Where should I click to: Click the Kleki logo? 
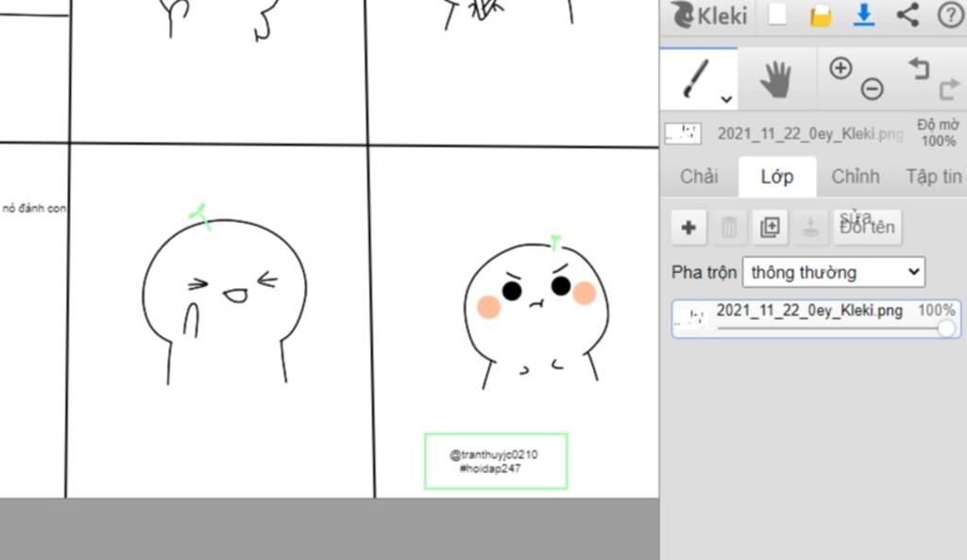click(709, 15)
